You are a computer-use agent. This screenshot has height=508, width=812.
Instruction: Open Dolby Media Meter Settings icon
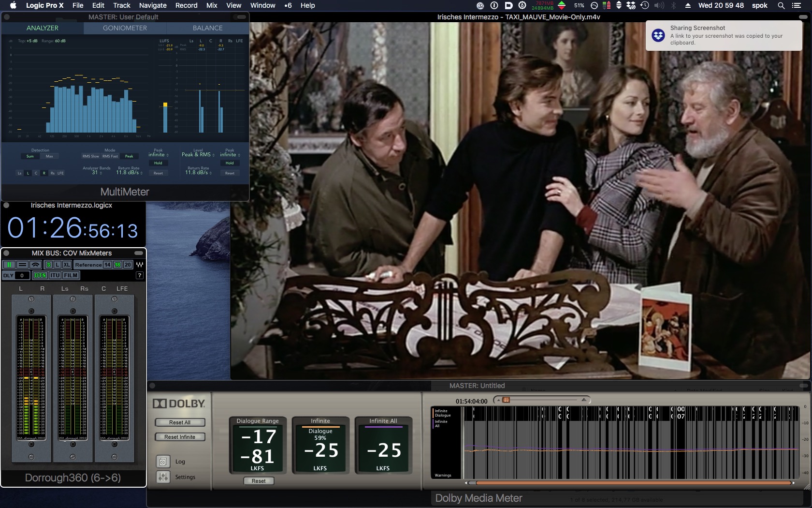163,477
